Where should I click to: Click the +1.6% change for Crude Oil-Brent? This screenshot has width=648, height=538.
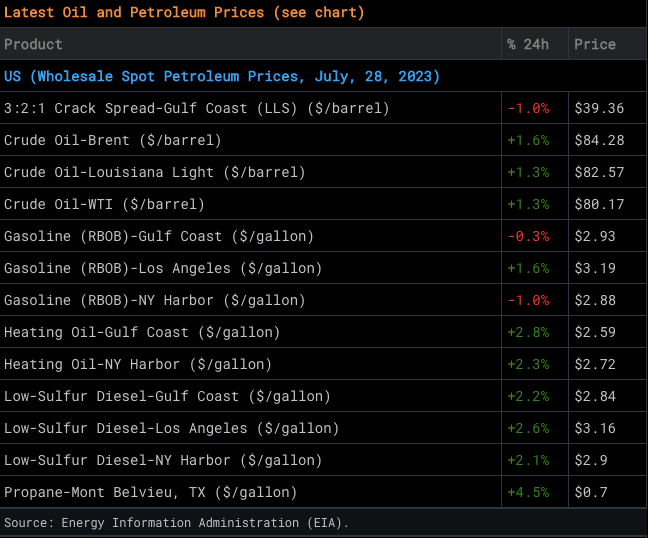(528, 140)
